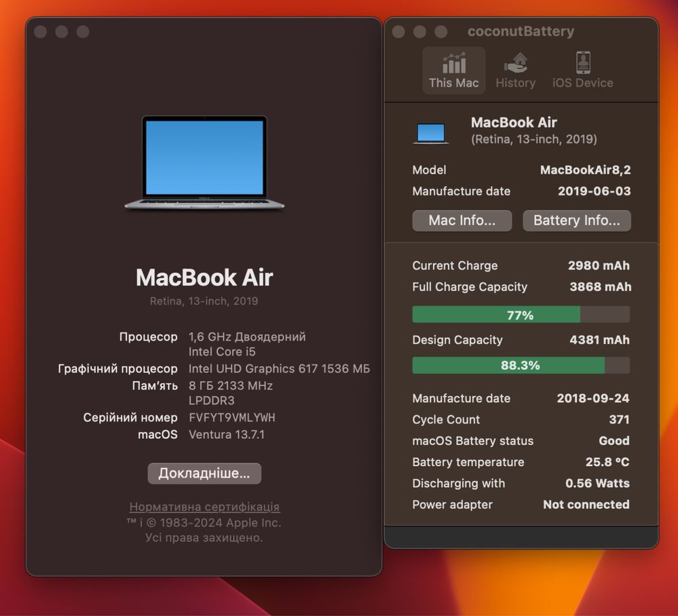Click the battery status value Good
Screen dimensions: 678x616
pyautogui.click(x=614, y=440)
